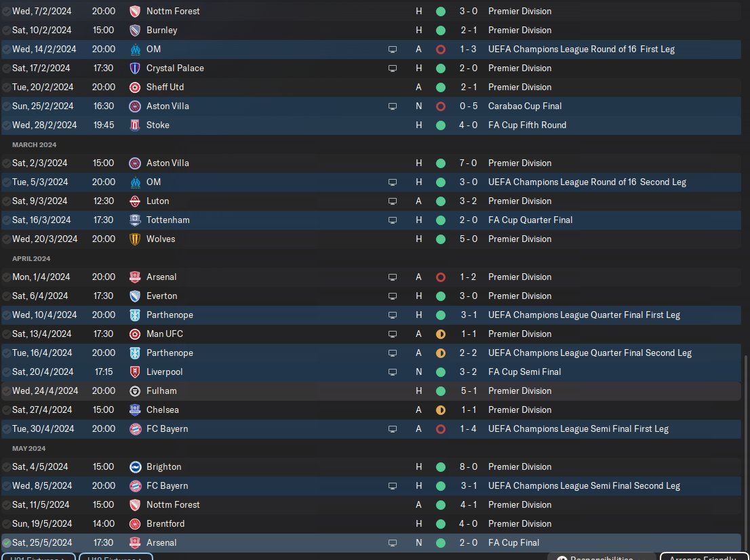The width and height of the screenshot is (750, 560).
Task: Click the fixtures list vertical scrollbar
Action: 745,454
